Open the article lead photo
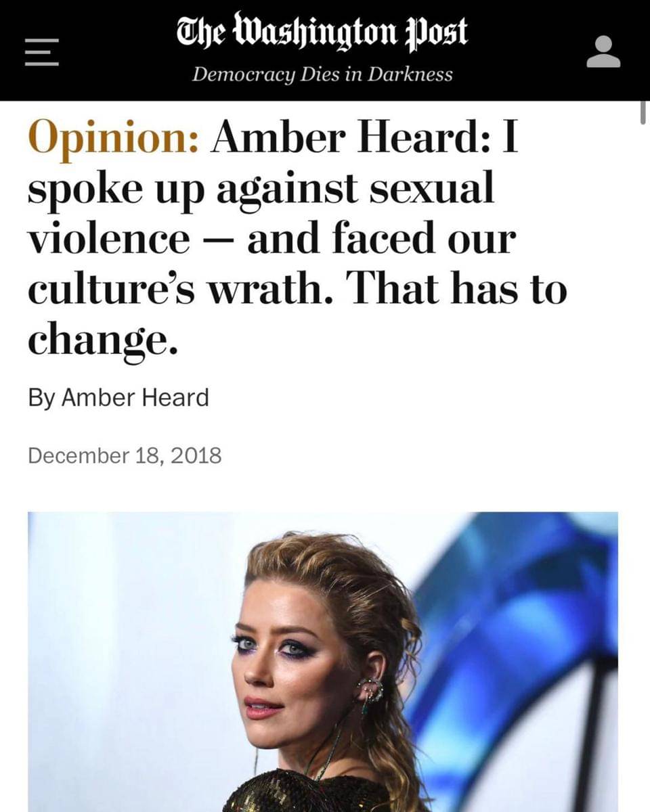Image resolution: width=650 pixels, height=812 pixels. [323, 662]
